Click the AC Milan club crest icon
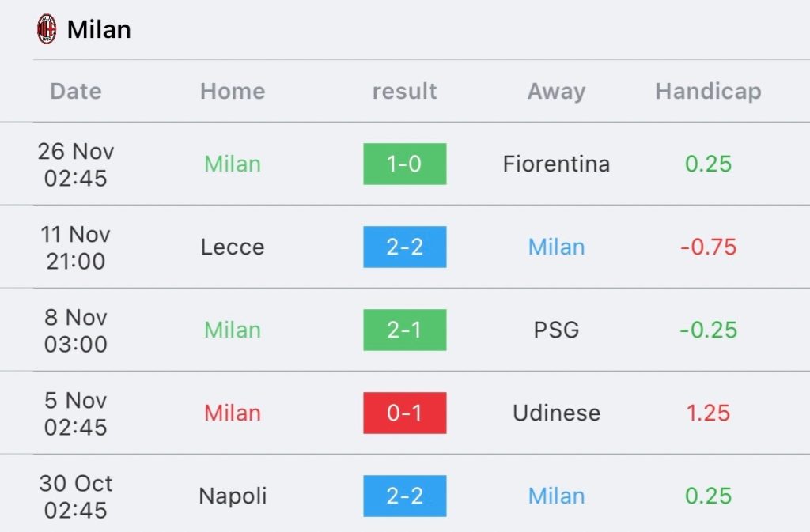 (47, 29)
